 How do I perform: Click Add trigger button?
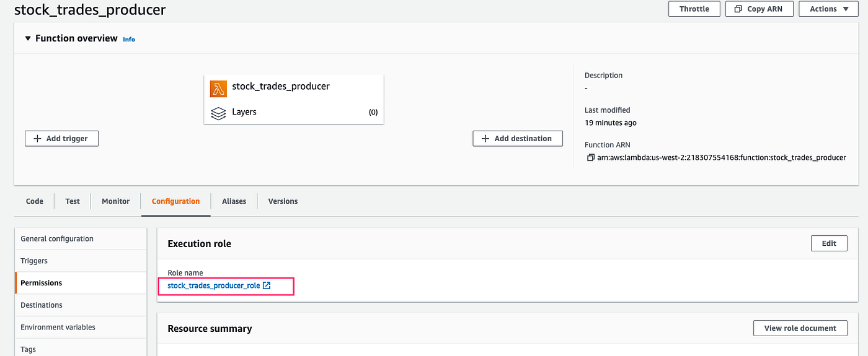click(61, 139)
